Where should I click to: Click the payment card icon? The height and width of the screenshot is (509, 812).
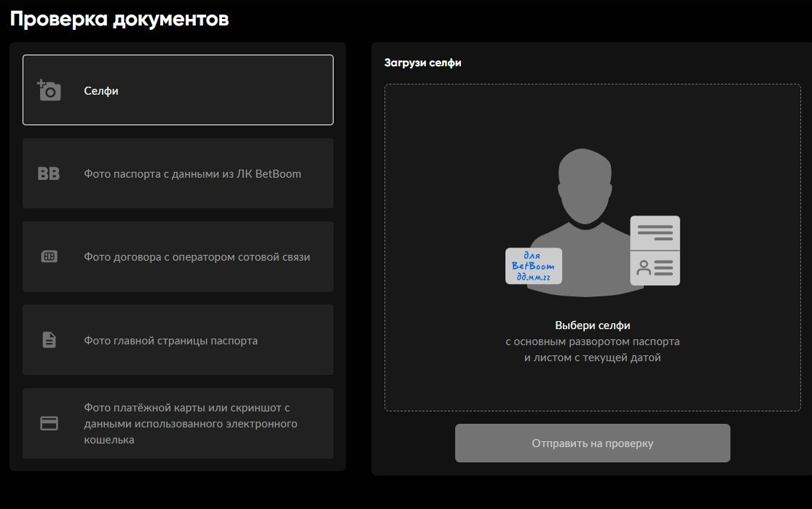pos(49,424)
